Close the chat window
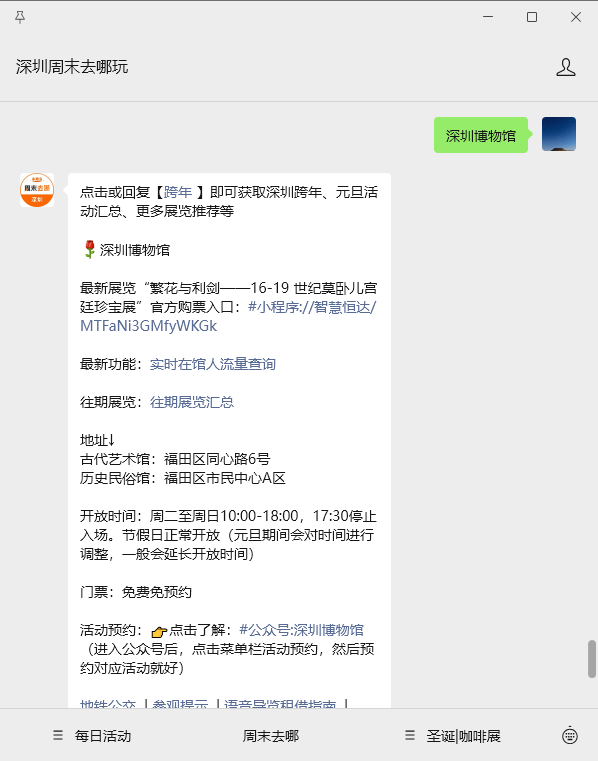 click(576, 17)
